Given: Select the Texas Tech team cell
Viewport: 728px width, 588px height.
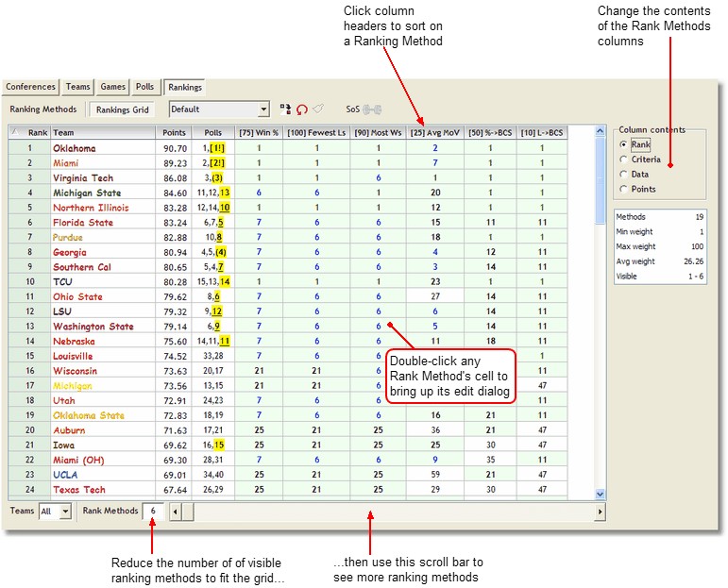Looking at the screenshot, I should 103,490.
